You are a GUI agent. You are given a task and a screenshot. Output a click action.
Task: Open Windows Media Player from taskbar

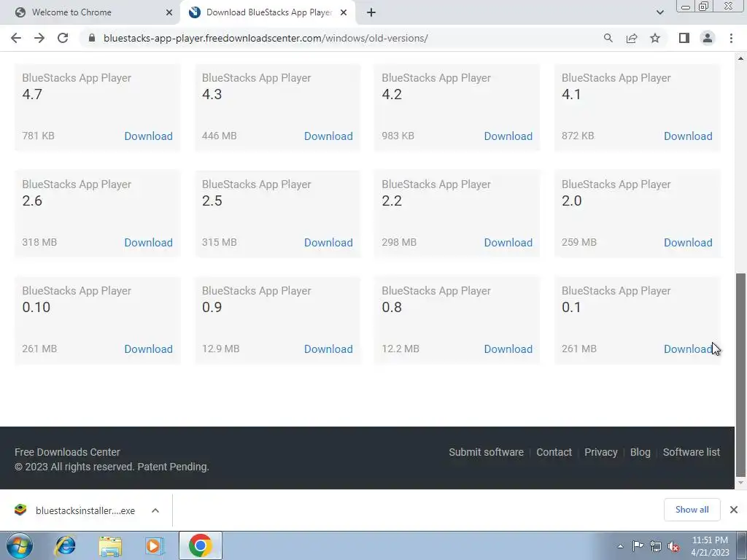(x=155, y=545)
